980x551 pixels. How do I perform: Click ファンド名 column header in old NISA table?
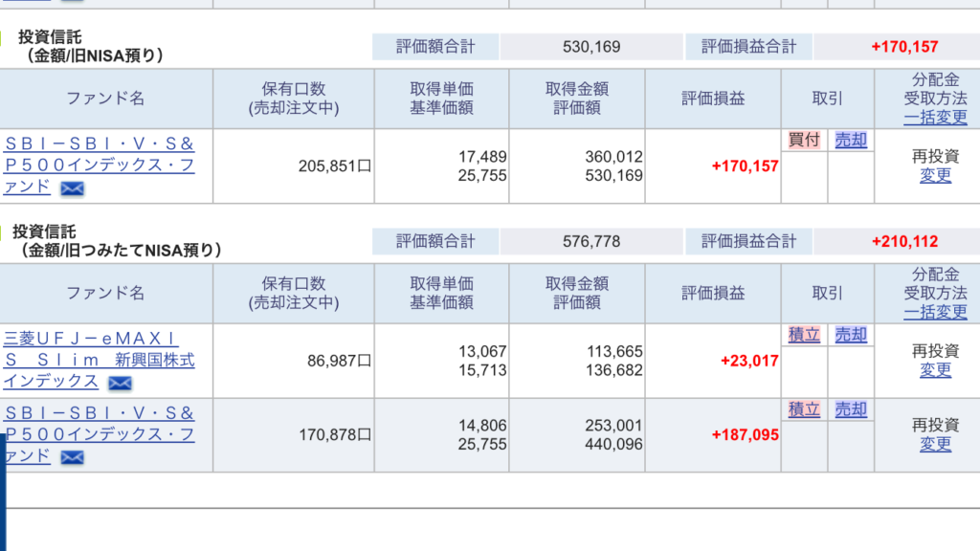(x=105, y=99)
